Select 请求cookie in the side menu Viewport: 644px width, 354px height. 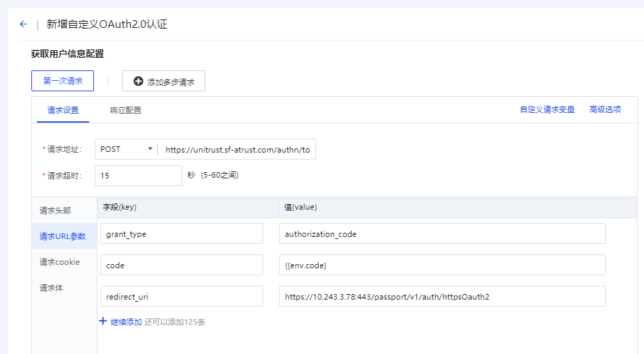point(59,262)
